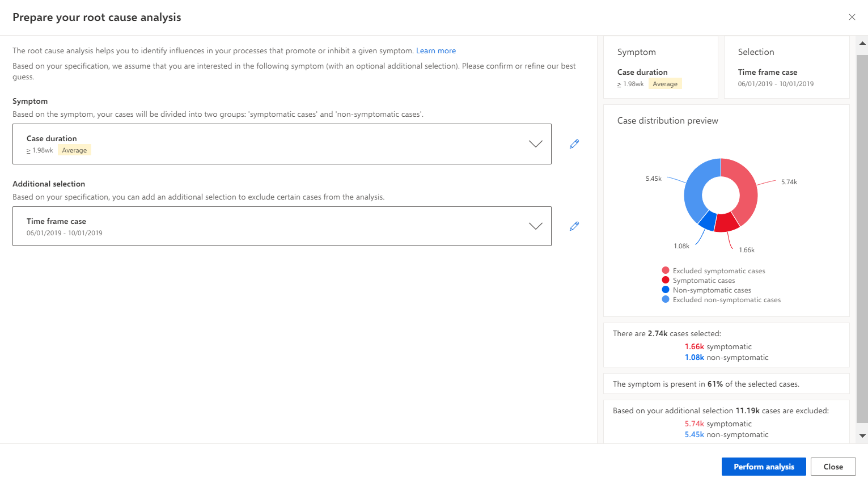Select the Excluded symptomatic cases legend dot

(x=666, y=270)
